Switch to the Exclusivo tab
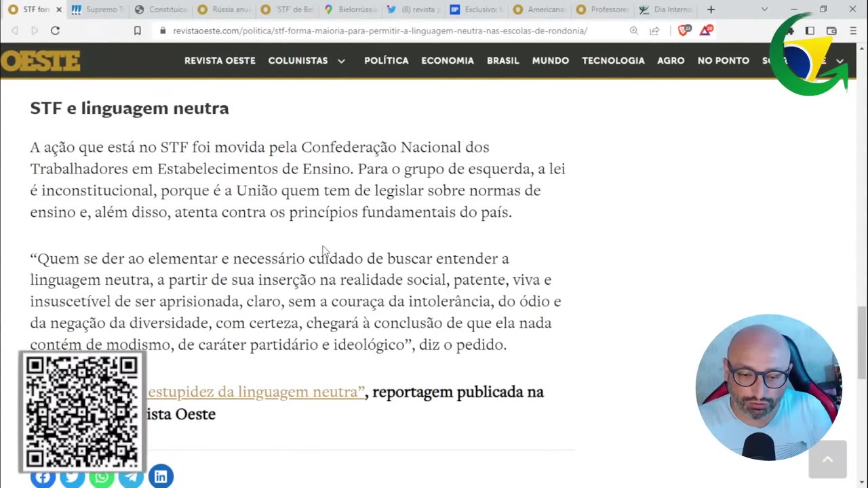 click(x=476, y=9)
